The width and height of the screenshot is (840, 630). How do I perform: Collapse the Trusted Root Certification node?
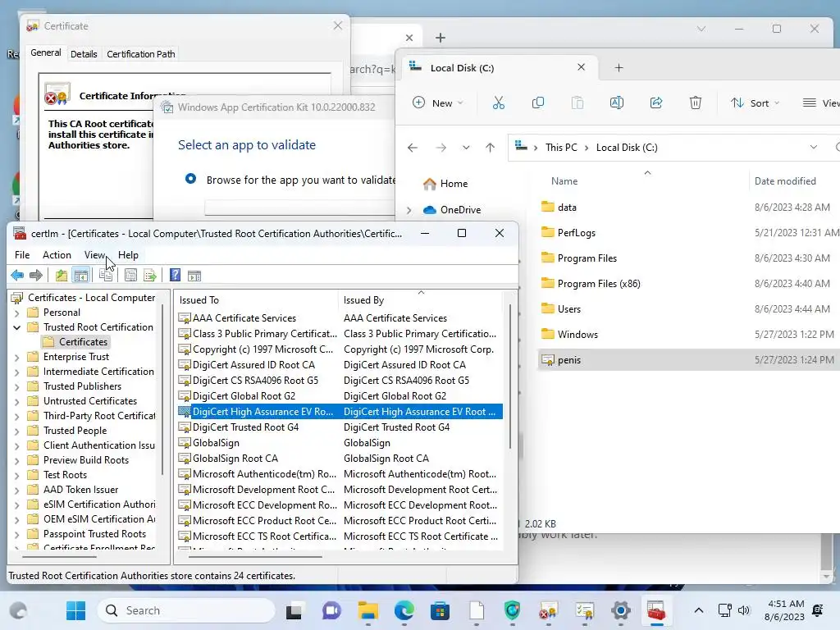[16, 327]
